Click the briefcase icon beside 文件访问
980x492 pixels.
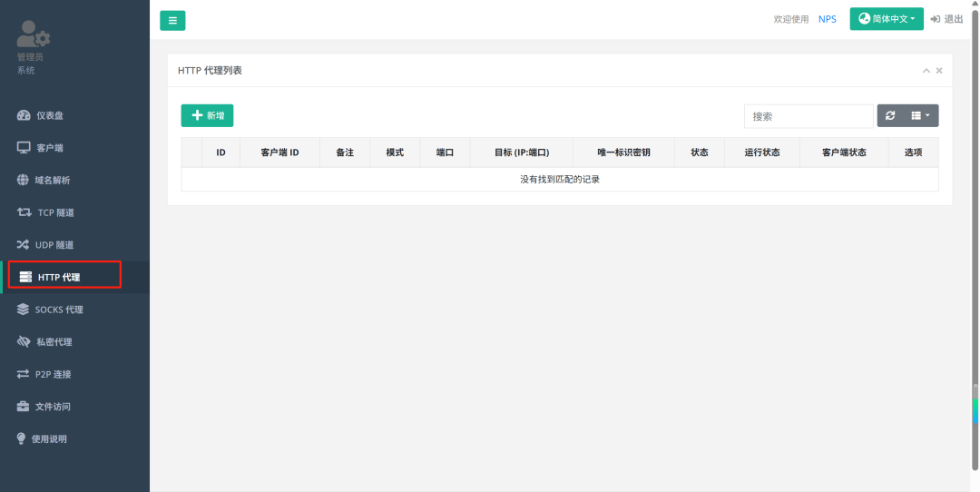(23, 407)
